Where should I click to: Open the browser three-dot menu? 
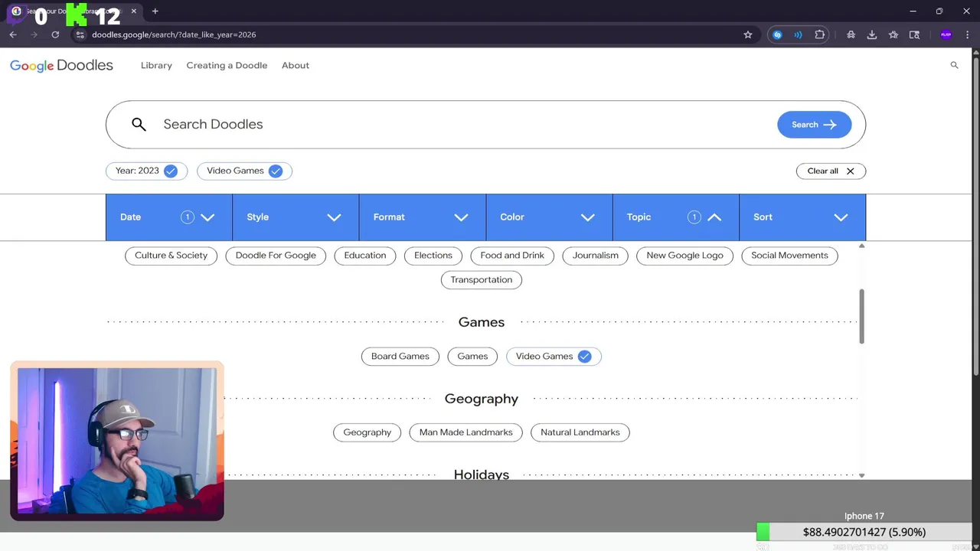[968, 34]
